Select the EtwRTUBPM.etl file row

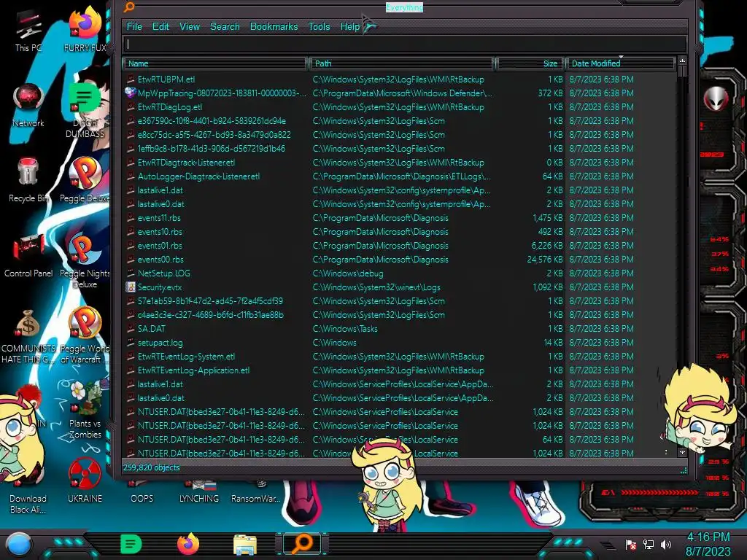[x=400, y=79]
